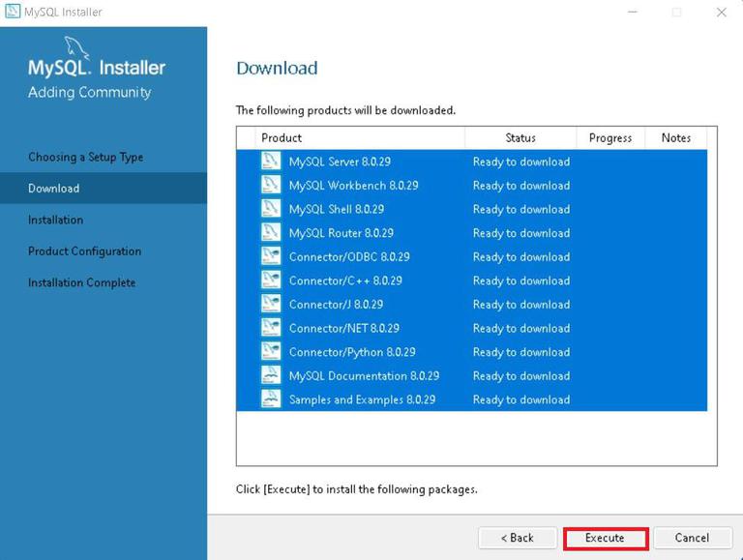Select the Connector/ODBC 8.0.29 row text
Image resolution: width=743 pixels, height=560 pixels.
tap(349, 256)
